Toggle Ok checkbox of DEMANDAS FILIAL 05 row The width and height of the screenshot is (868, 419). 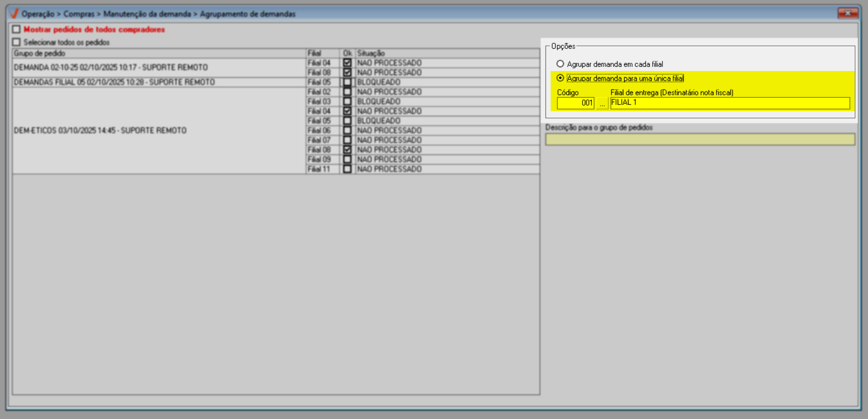(347, 82)
